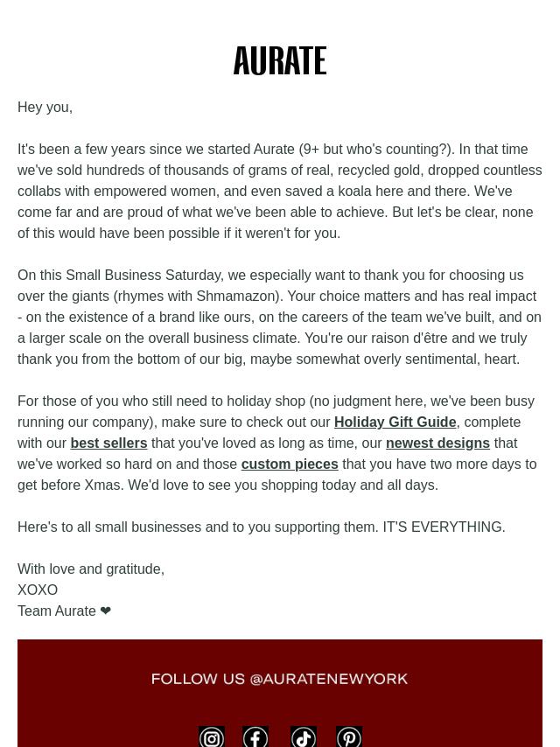Open the Holiday Gift Guide link

(395, 422)
